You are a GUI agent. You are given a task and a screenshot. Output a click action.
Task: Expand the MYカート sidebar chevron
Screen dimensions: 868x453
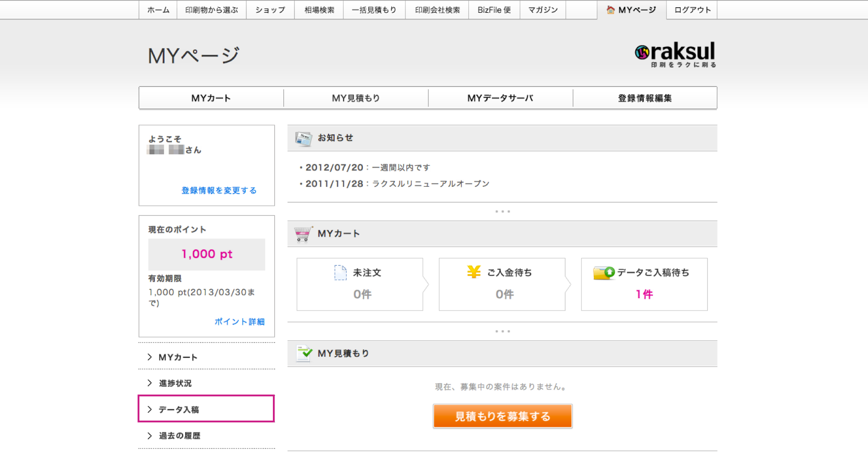click(x=150, y=357)
